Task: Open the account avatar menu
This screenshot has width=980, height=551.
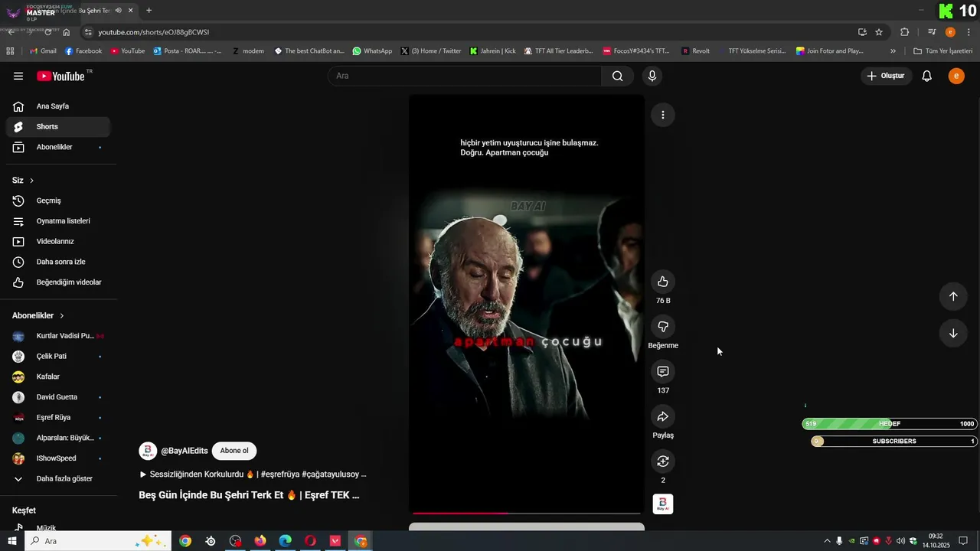Action: pyautogui.click(x=956, y=76)
